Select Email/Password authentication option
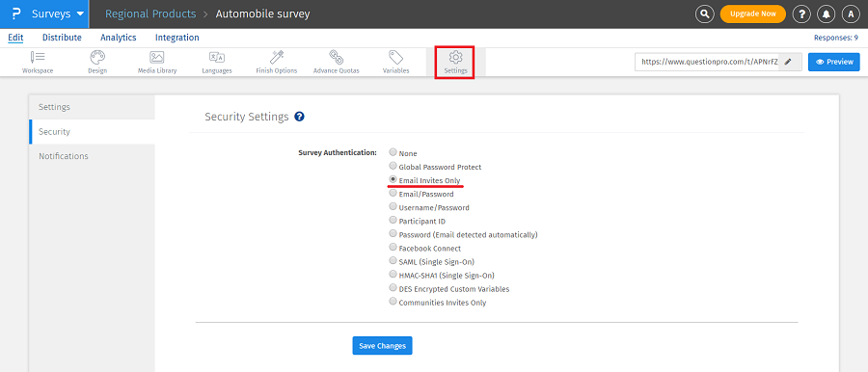Viewport: 868px width, 372px height. pyautogui.click(x=393, y=193)
